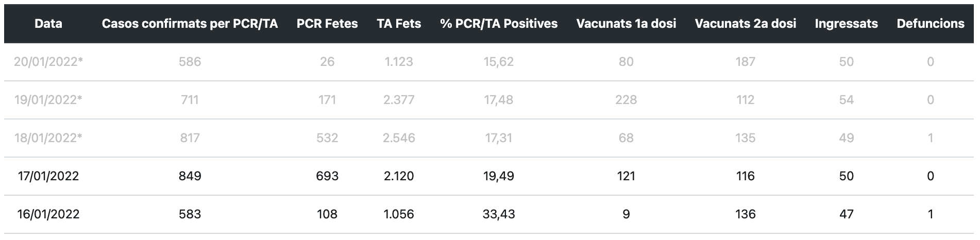Click confirmed cases value 849
This screenshot has width=980, height=240.
coord(190,176)
